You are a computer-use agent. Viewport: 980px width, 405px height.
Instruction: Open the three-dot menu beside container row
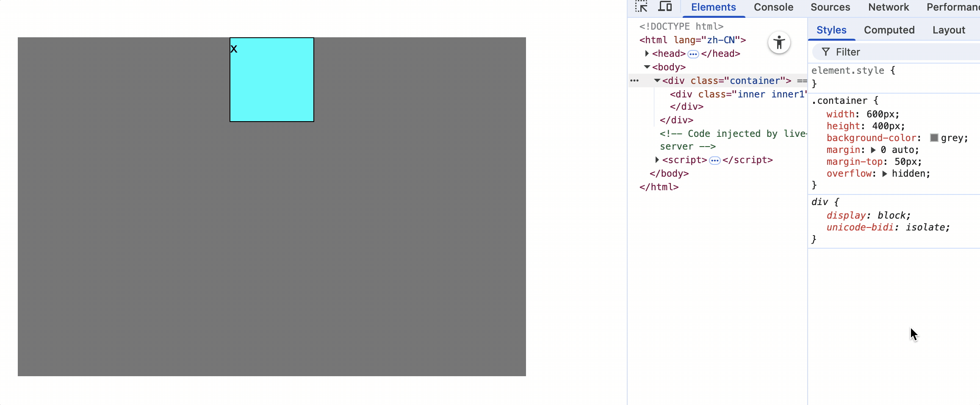point(634,80)
